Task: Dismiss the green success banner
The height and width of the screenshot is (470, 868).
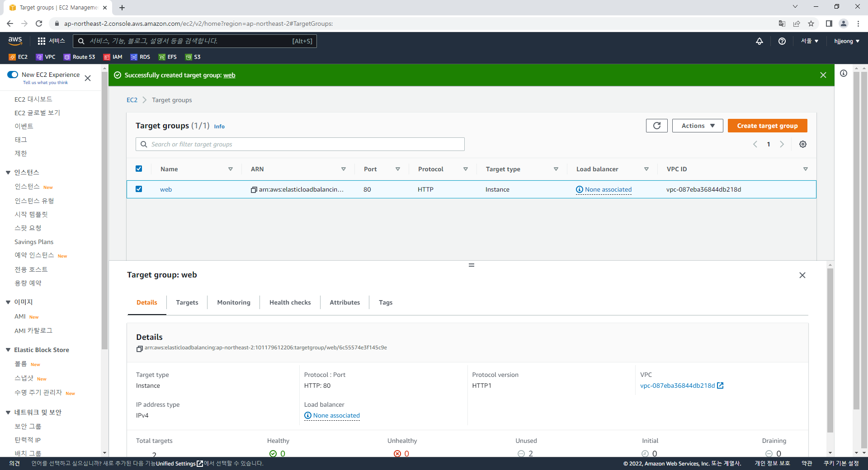Action: (823, 75)
